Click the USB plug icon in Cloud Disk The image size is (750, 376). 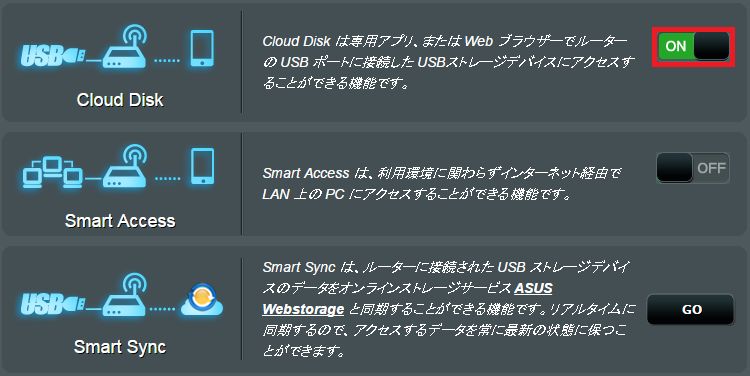coord(53,57)
